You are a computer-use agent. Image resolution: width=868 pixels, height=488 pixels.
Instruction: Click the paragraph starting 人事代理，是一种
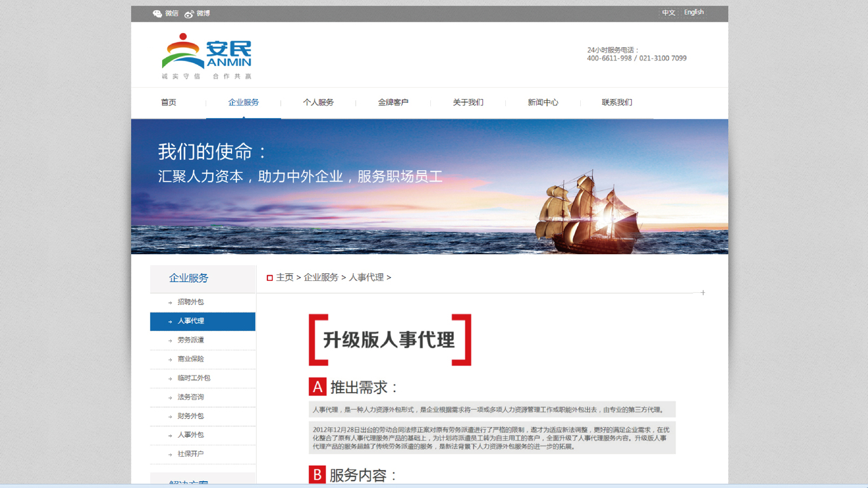pyautogui.click(x=492, y=410)
